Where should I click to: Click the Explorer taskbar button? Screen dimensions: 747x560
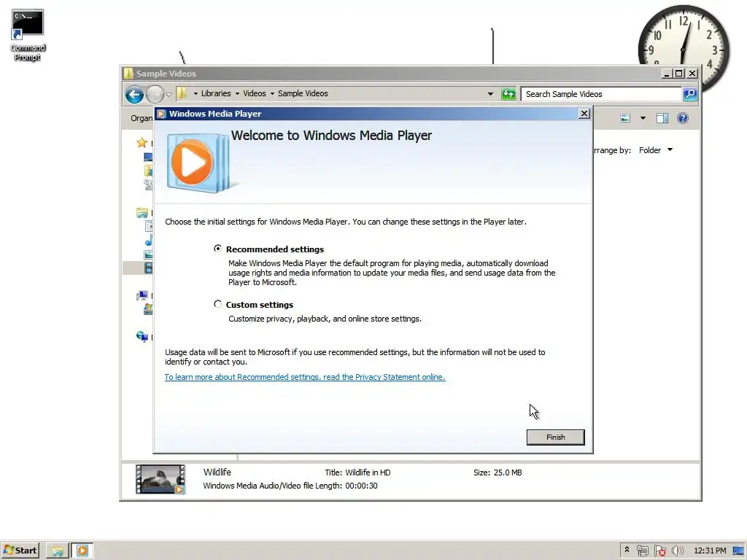tap(58, 551)
